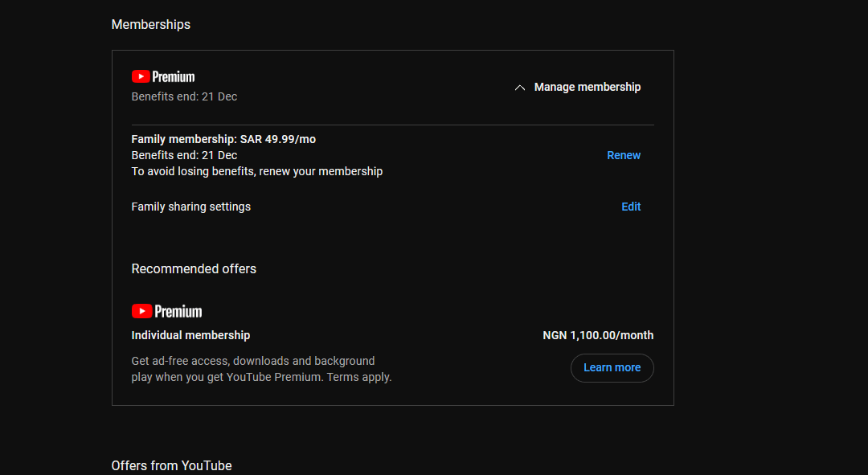
Task: Click the Get ad-free access description line
Action: (252, 361)
